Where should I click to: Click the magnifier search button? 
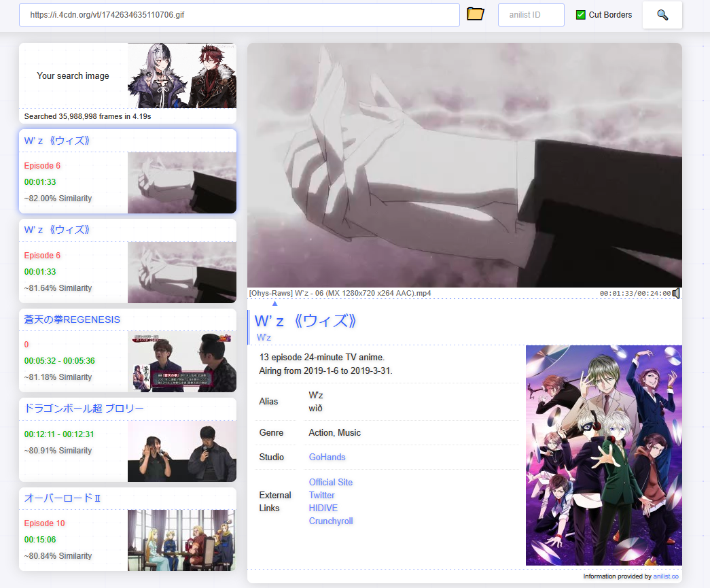tap(662, 15)
